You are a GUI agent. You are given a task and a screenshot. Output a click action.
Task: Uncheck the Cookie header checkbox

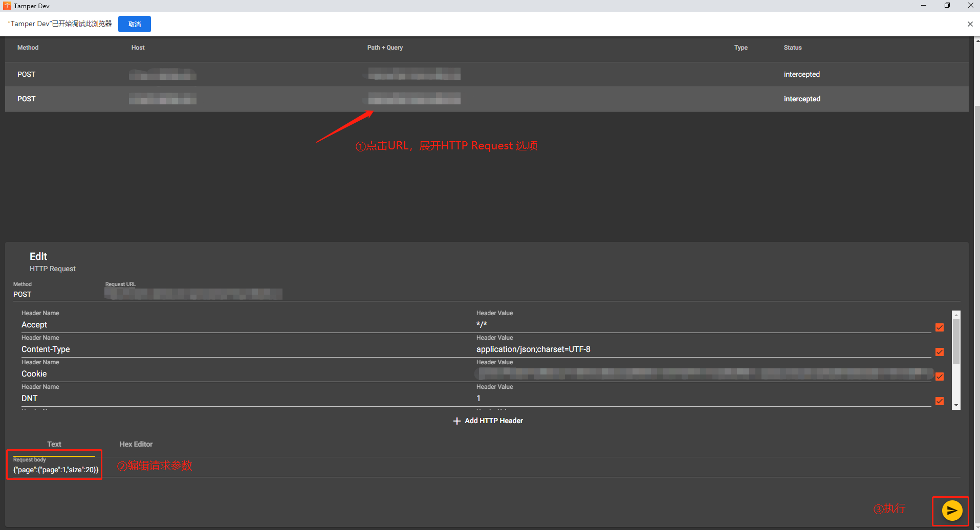click(x=940, y=377)
